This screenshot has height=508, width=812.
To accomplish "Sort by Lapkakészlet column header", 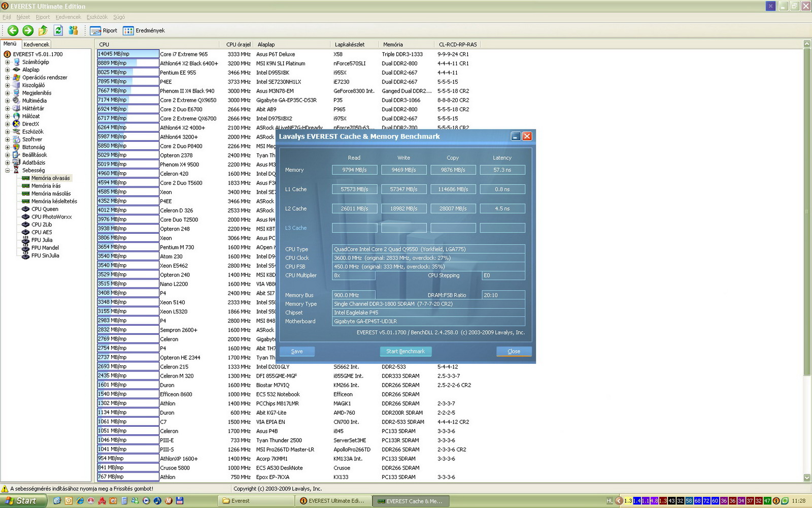I will [355, 44].
